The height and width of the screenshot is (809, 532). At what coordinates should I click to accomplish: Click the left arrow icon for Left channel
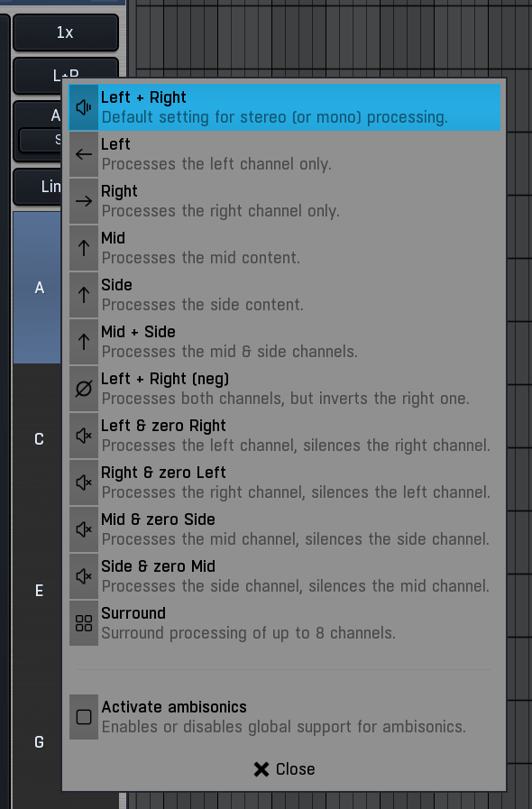(x=84, y=154)
